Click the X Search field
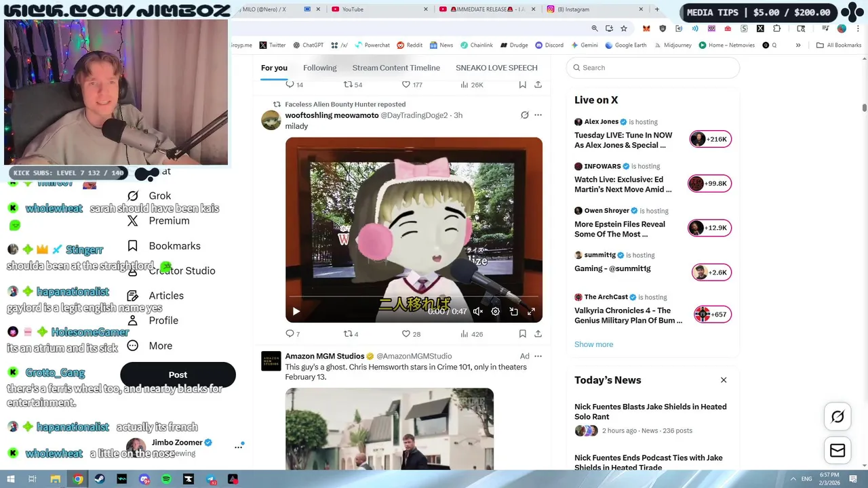Image resolution: width=868 pixels, height=488 pixels. click(653, 68)
